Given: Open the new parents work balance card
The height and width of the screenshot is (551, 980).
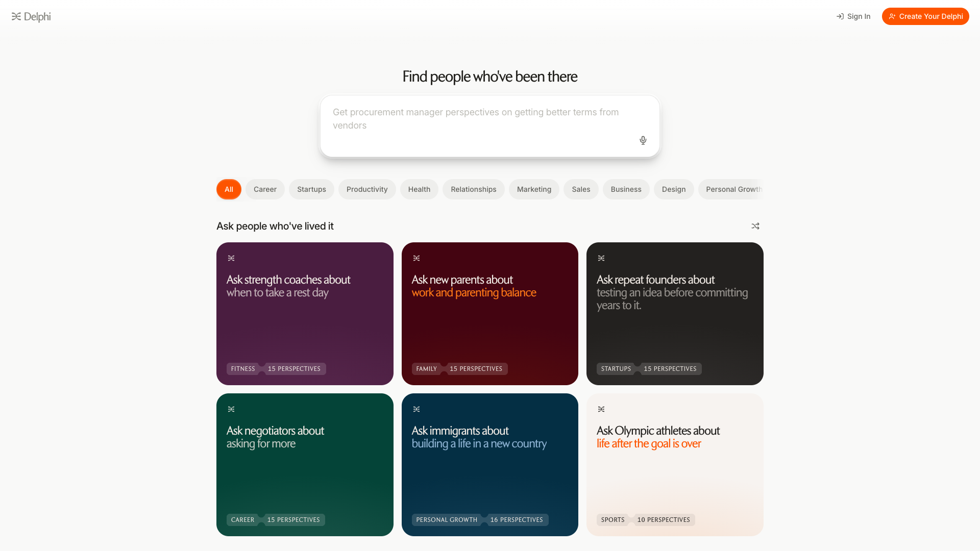Looking at the screenshot, I should pyautogui.click(x=490, y=314).
